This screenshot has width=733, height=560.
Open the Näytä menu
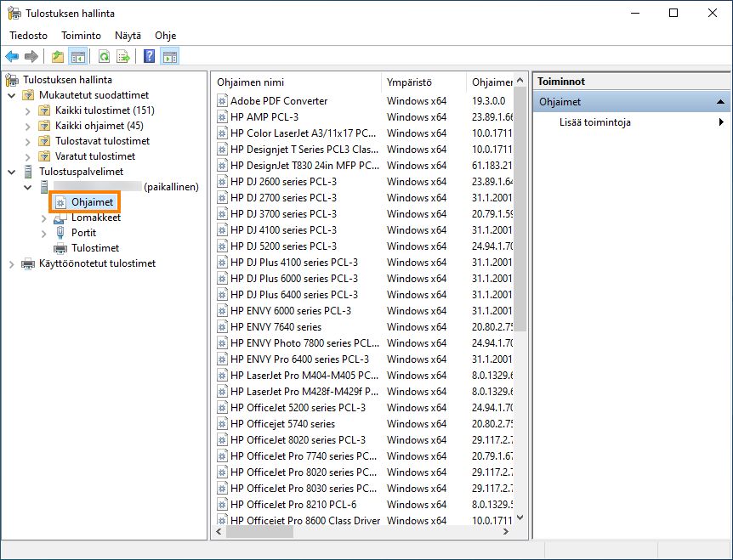point(128,36)
